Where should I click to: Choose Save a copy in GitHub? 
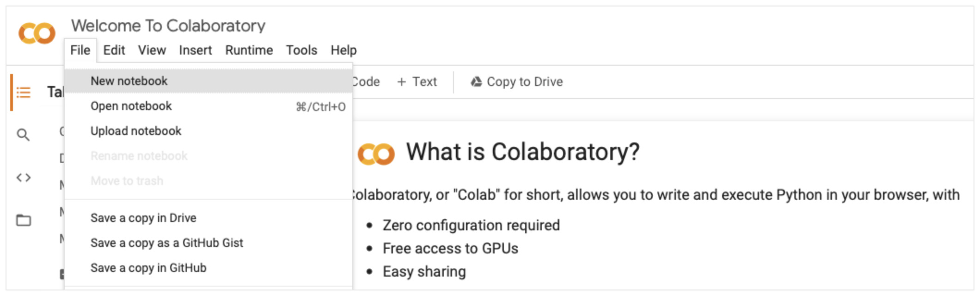(208, 268)
